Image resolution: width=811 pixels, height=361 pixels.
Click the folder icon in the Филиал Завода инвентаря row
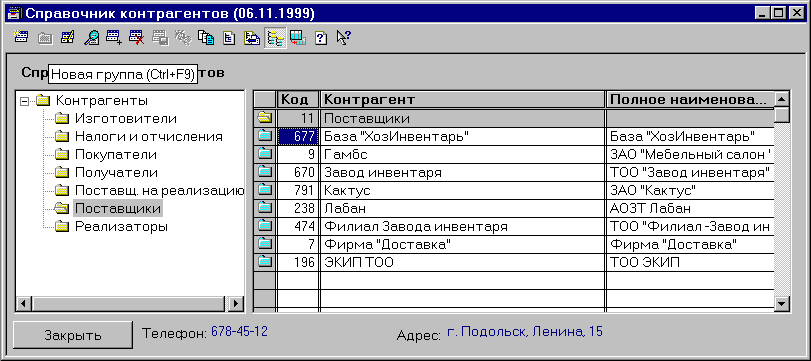[265, 226]
